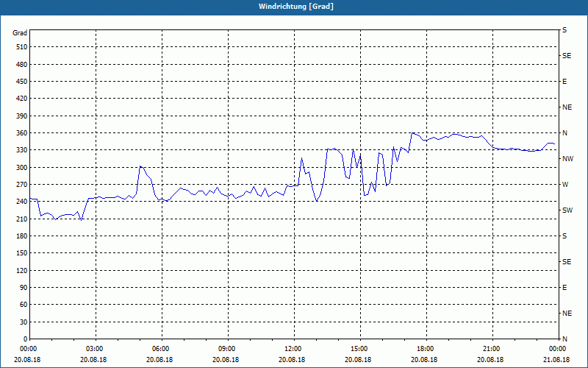Select the 90 y-axis value
Screen dimensions: 588x368
pyautogui.click(x=24, y=288)
